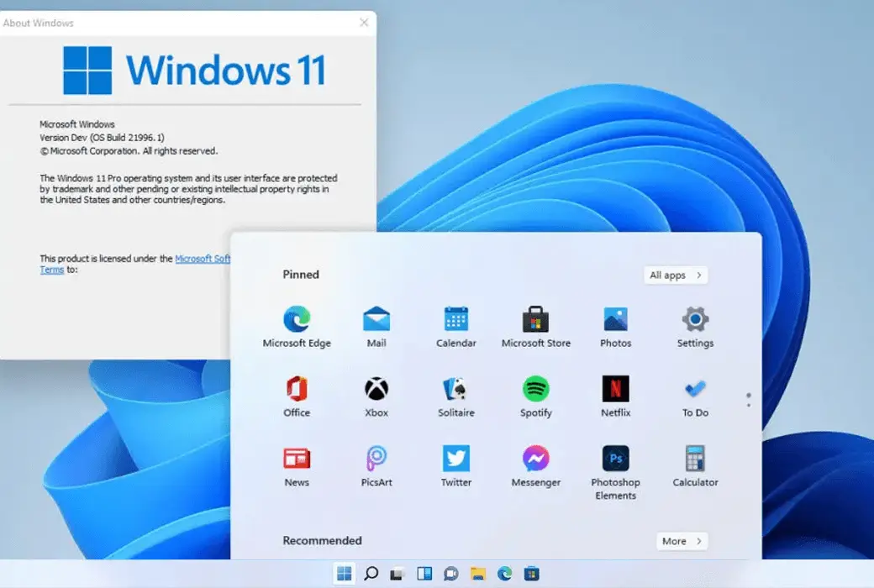Launch the Netflix app
This screenshot has width=874, height=588.
(x=615, y=396)
